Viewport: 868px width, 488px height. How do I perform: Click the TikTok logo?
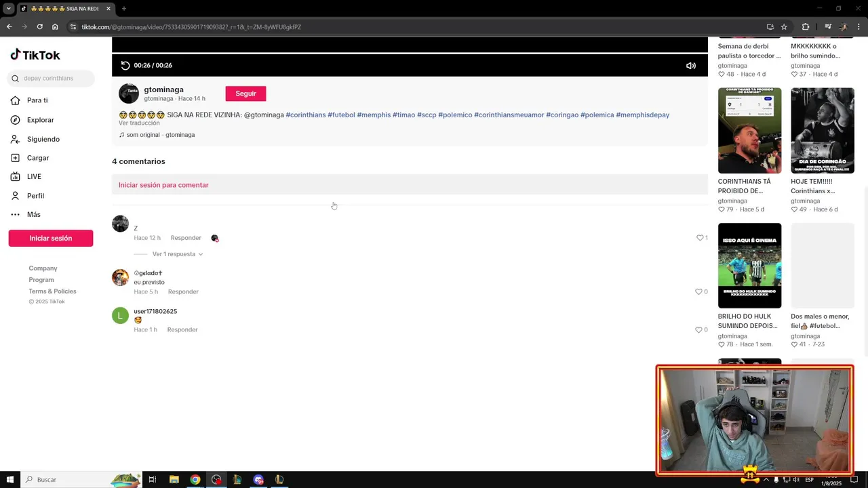(x=35, y=55)
